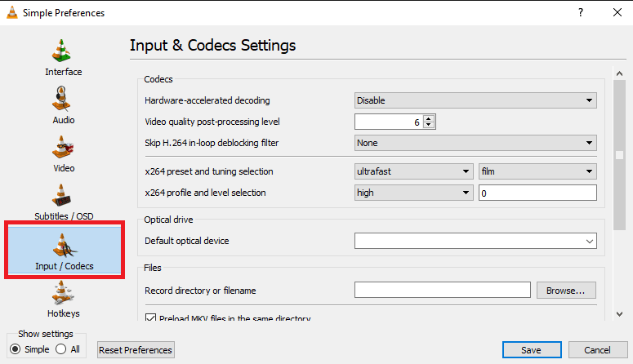The height and width of the screenshot is (364, 633).
Task: Select the Simple show settings radio button
Action: click(15, 349)
